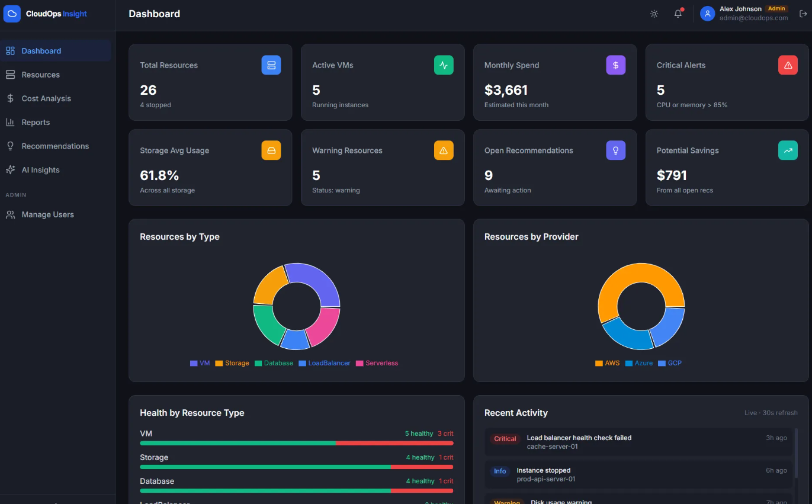812x504 pixels.
Task: Click the Potential Savings trend arrow icon
Action: point(788,150)
